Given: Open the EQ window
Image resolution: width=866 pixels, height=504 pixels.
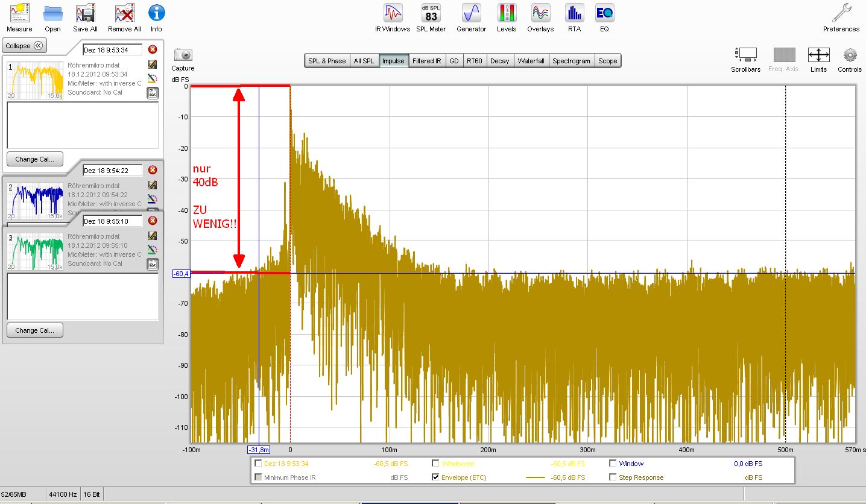Looking at the screenshot, I should (604, 17).
